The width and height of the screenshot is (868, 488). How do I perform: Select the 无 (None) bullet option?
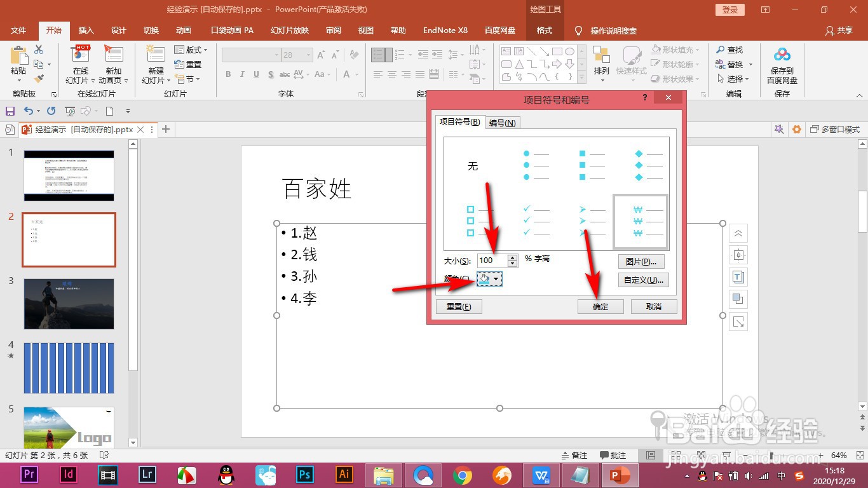472,166
